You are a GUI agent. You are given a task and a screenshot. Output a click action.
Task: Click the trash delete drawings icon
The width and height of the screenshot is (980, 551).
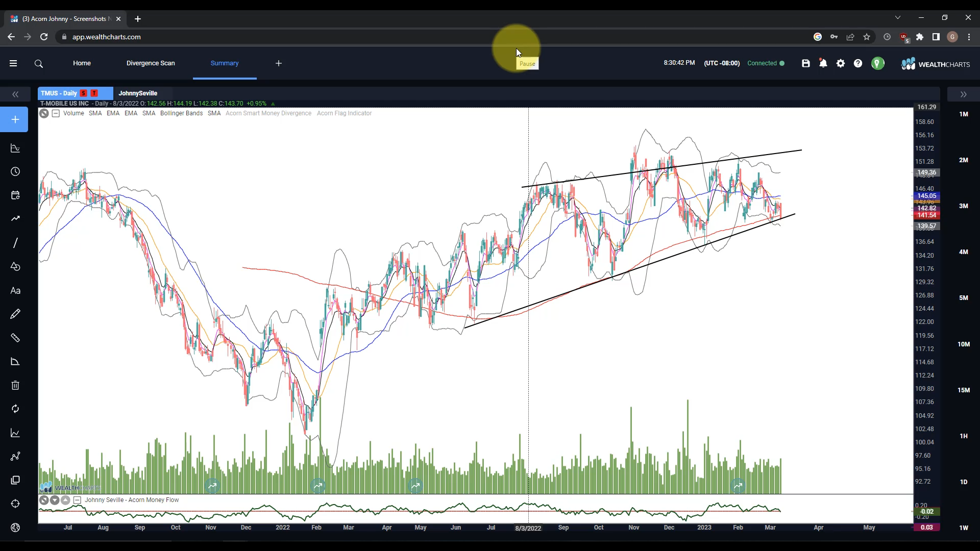[15, 385]
